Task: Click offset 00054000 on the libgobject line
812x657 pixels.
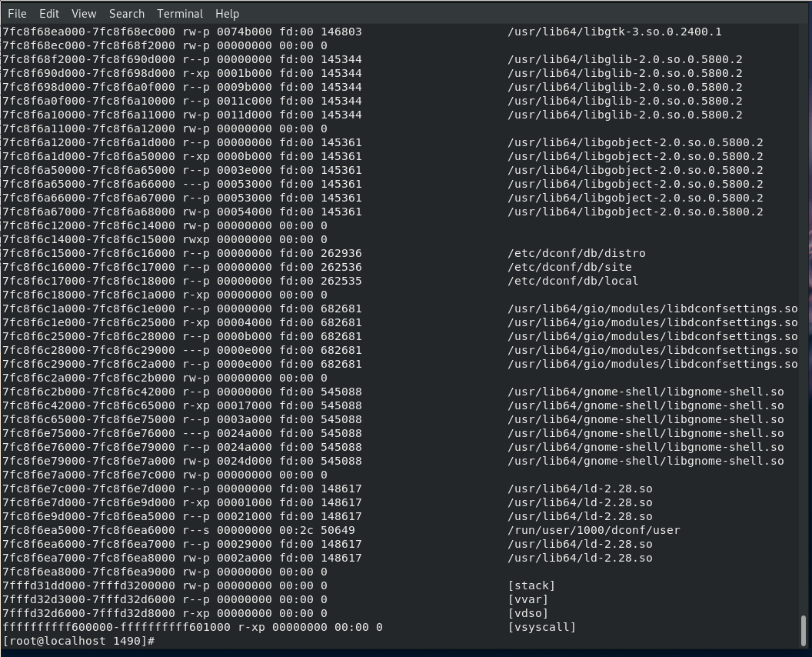Action: [245, 212]
